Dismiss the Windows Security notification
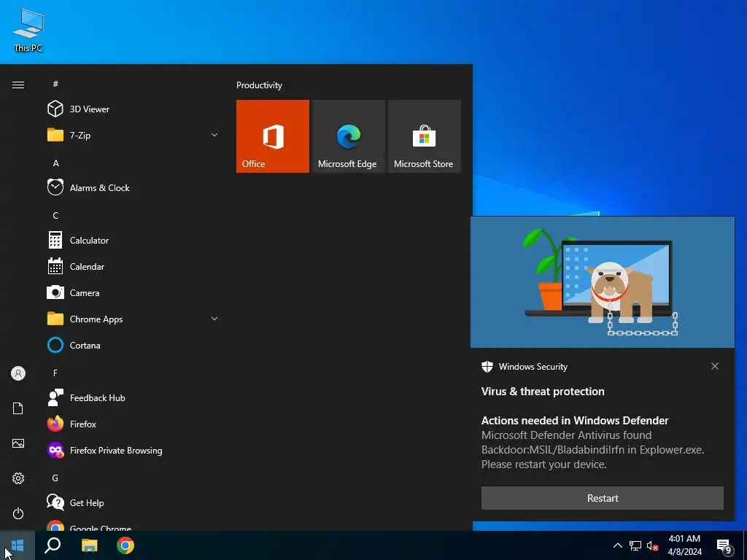This screenshot has height=560, width=747. point(715,366)
